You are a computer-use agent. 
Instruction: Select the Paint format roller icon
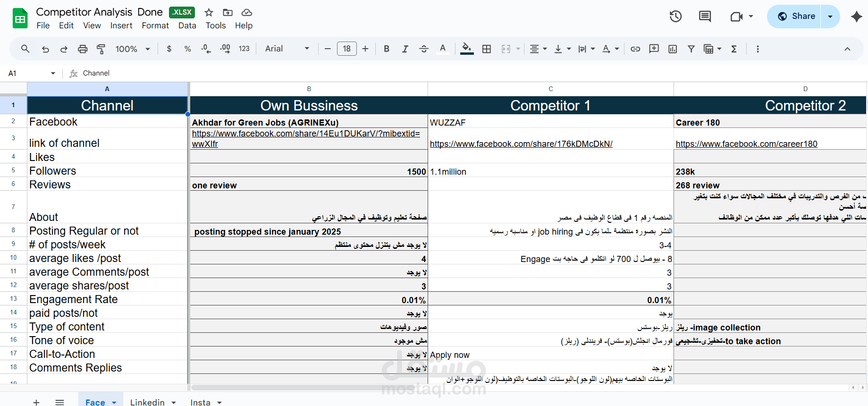tap(101, 49)
